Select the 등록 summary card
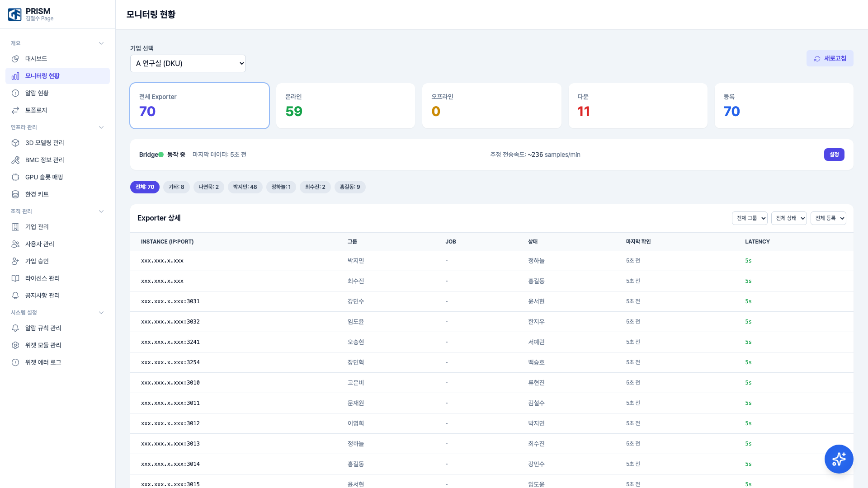Viewport: 868px width, 488px height. [784, 106]
